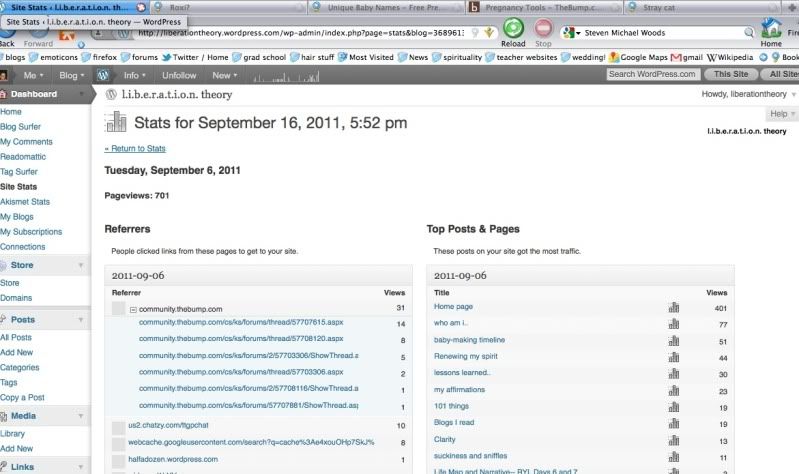Click the browser URL address field

point(301,33)
